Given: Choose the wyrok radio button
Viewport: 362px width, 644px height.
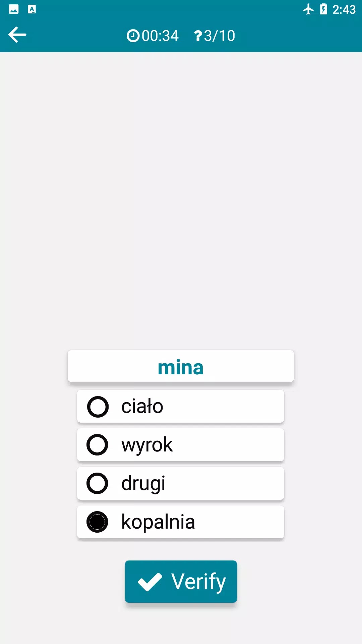Looking at the screenshot, I should tap(97, 445).
